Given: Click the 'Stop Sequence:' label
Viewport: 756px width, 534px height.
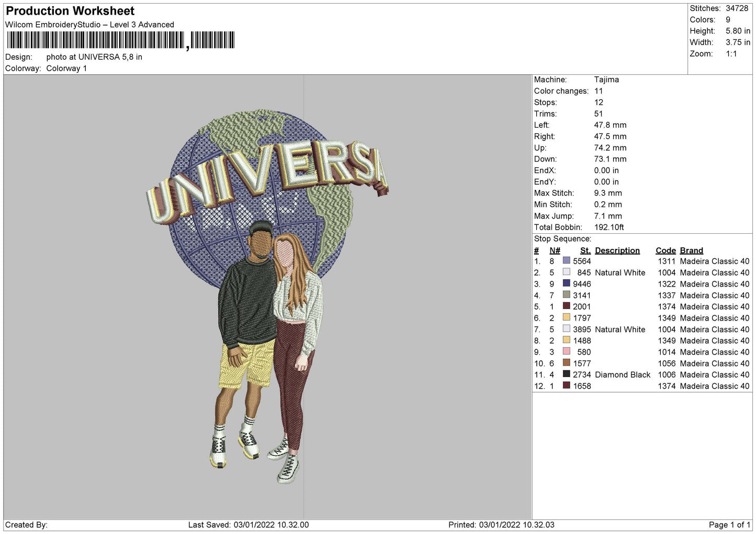Looking at the screenshot, I should click(x=562, y=239).
